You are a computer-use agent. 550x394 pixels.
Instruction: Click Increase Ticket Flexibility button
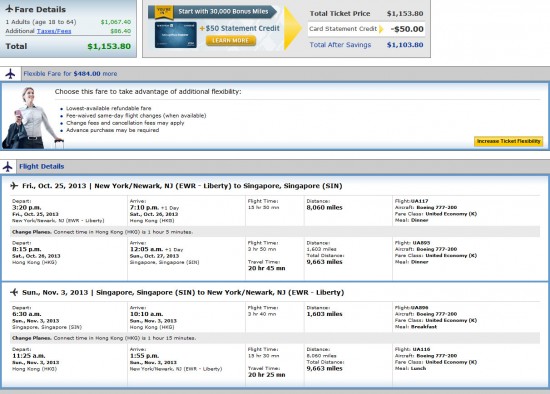pos(508,141)
